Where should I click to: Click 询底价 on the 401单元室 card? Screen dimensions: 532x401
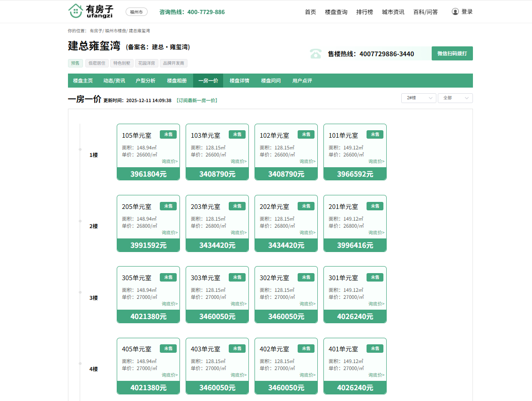click(376, 375)
